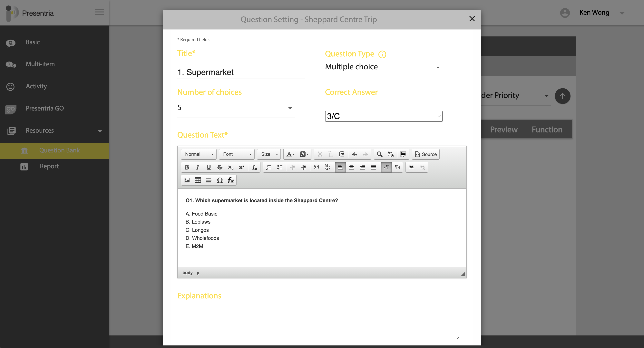The height and width of the screenshot is (348, 644).
Task: Click the editor resize handle
Action: point(463,274)
